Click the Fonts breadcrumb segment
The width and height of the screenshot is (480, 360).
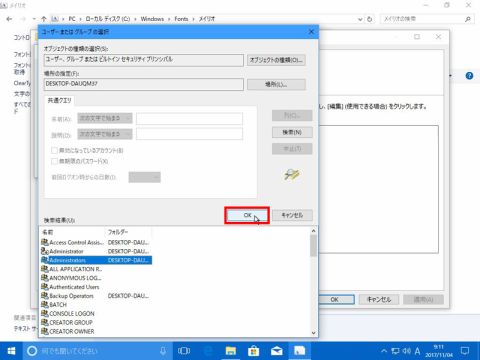pos(181,19)
